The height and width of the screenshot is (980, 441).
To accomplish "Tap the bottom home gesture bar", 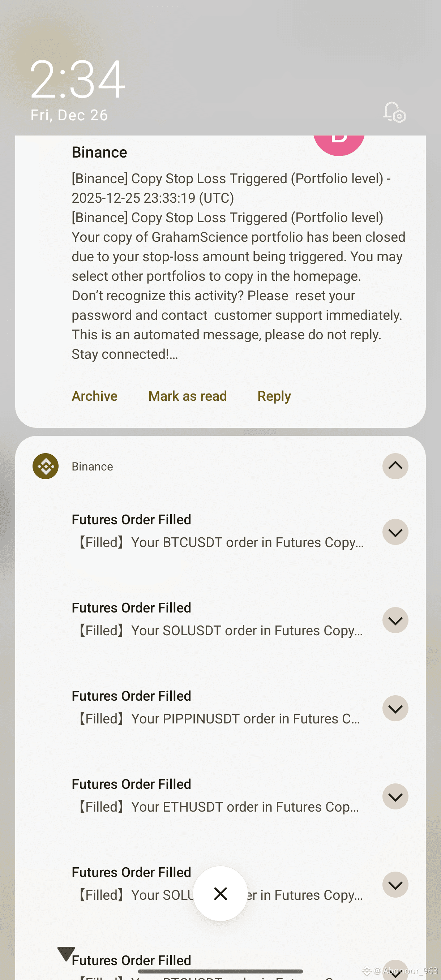I will click(220, 971).
